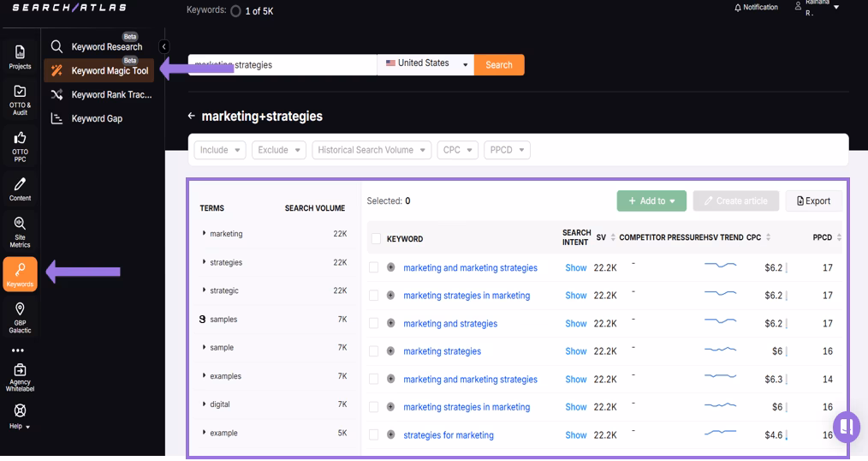Image resolution: width=868 pixels, height=461 pixels.
Task: Open GBP Galactic location icon
Action: click(x=20, y=315)
